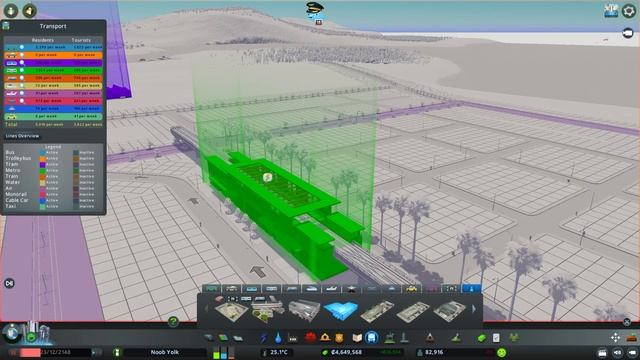Click the city name Noob Yolk
Image resolution: width=640 pixels, height=360 pixels.
point(164,352)
